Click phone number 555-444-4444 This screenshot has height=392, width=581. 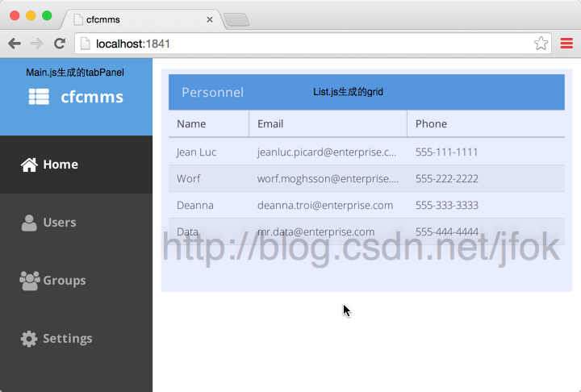(x=447, y=232)
